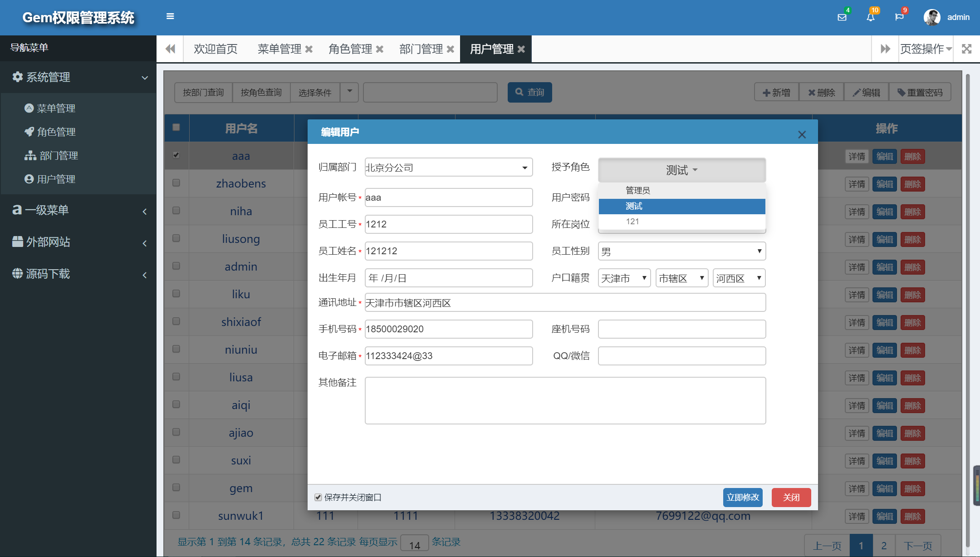Switch to the 菜单管理 tab

coord(279,49)
